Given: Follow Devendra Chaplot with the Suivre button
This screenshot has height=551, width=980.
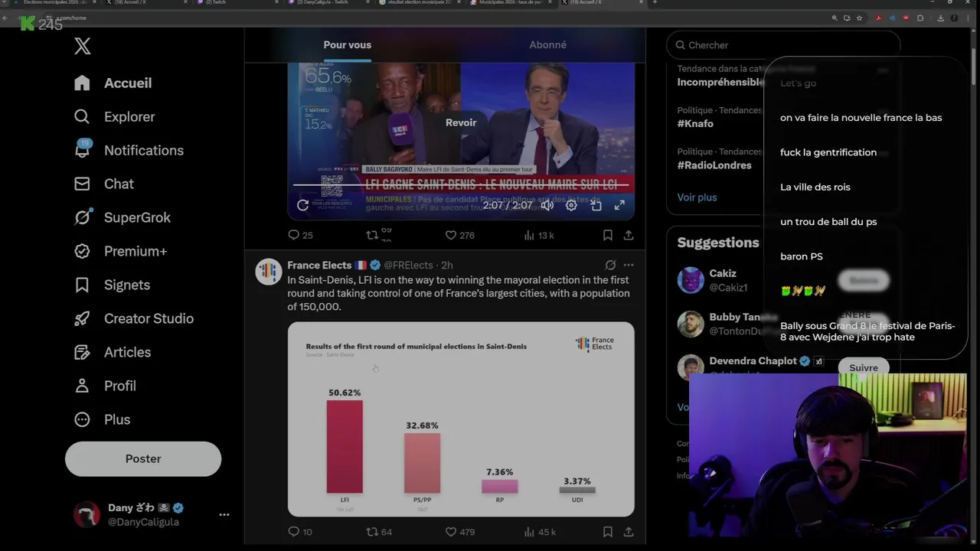Looking at the screenshot, I should pyautogui.click(x=864, y=367).
